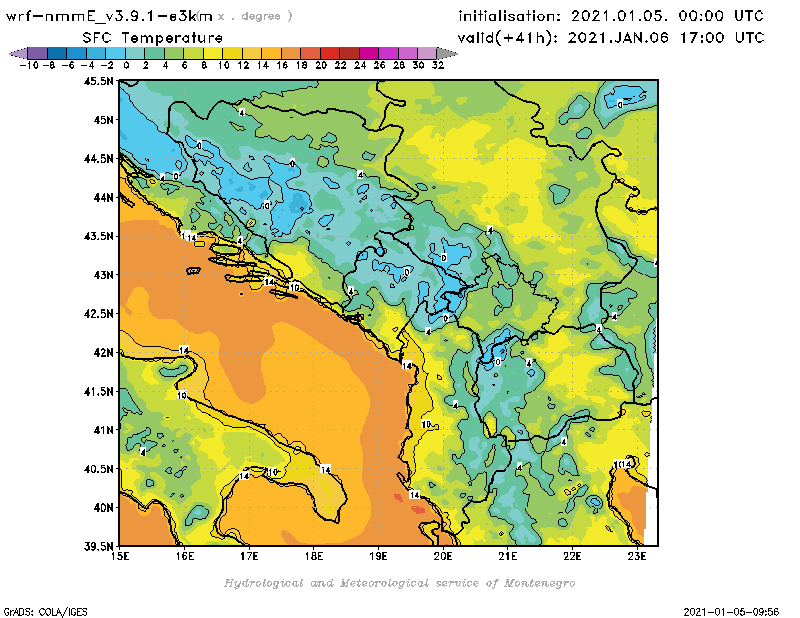Click the '2021-01-05-09:56' timestamp

pyautogui.click(x=731, y=612)
